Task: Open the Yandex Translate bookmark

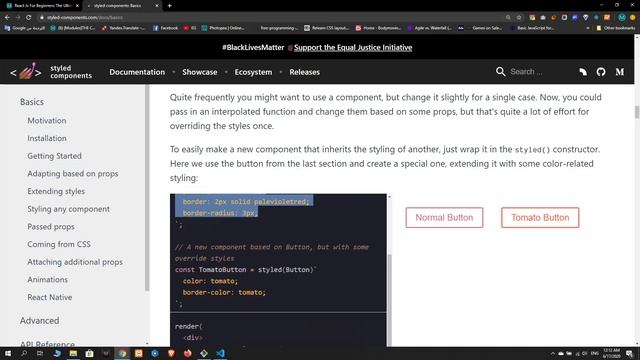Action: [123, 28]
